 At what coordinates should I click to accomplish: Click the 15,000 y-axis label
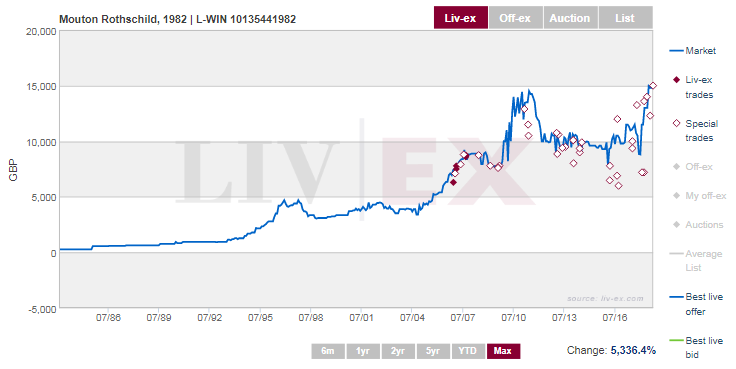(x=41, y=87)
